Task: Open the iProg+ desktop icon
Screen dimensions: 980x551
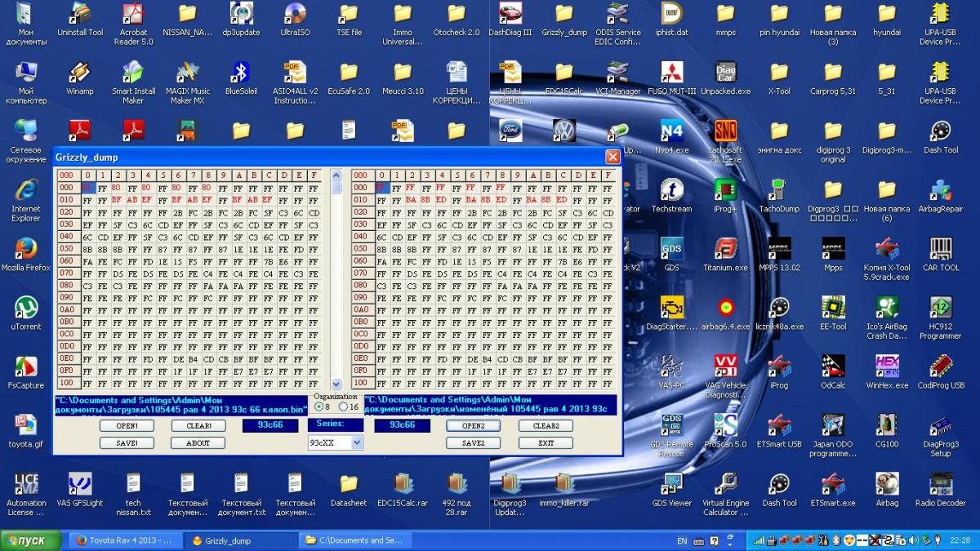Action: [x=725, y=196]
